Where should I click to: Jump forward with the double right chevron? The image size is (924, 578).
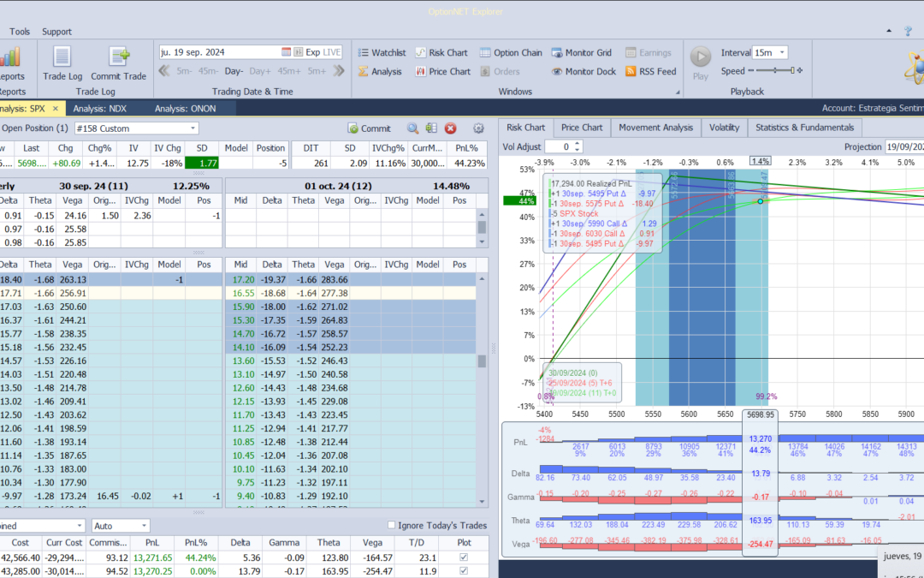click(338, 71)
